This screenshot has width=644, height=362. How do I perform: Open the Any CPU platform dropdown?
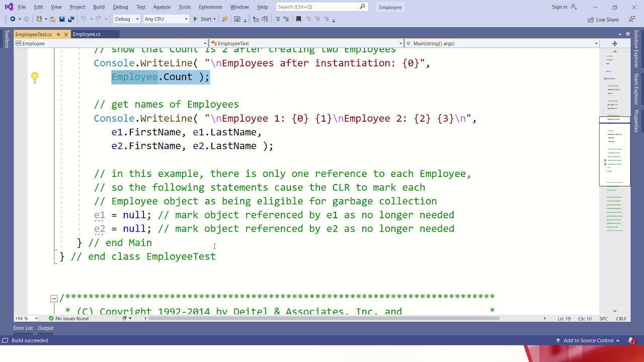click(166, 19)
